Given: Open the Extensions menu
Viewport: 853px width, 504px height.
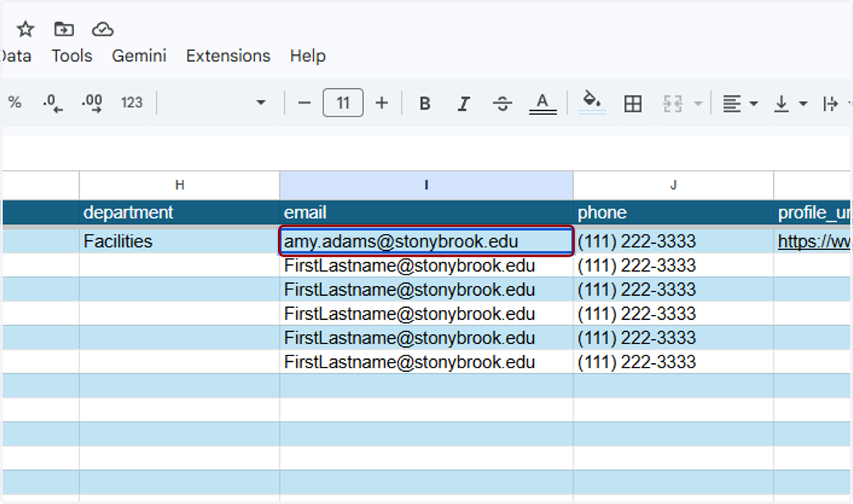Looking at the screenshot, I should pyautogui.click(x=228, y=56).
